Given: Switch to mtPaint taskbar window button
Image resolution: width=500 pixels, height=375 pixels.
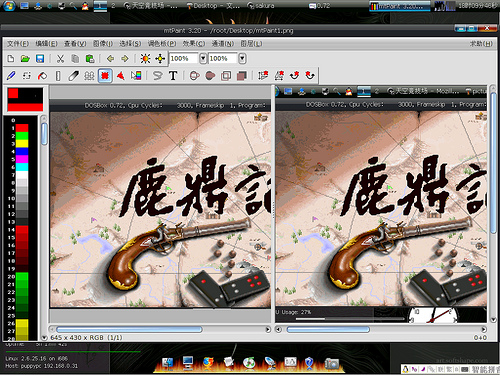Looking at the screenshot, I should pyautogui.click(x=400, y=6).
